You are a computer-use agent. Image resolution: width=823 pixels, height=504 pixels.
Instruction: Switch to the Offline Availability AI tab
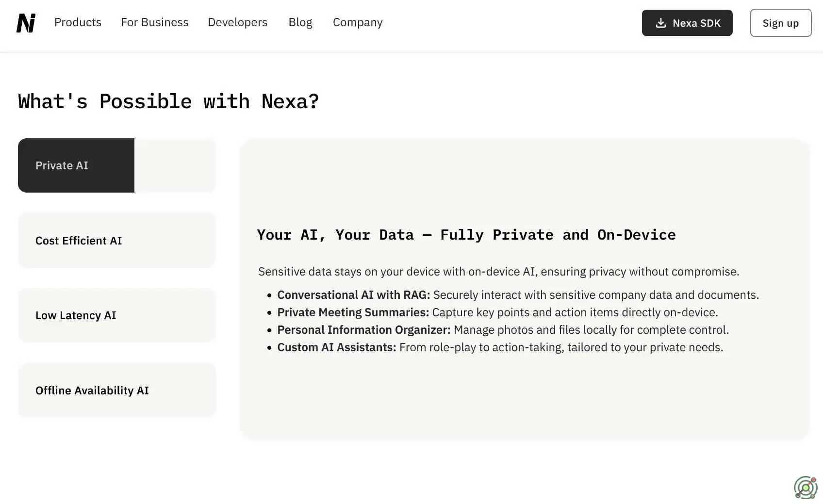(x=117, y=390)
